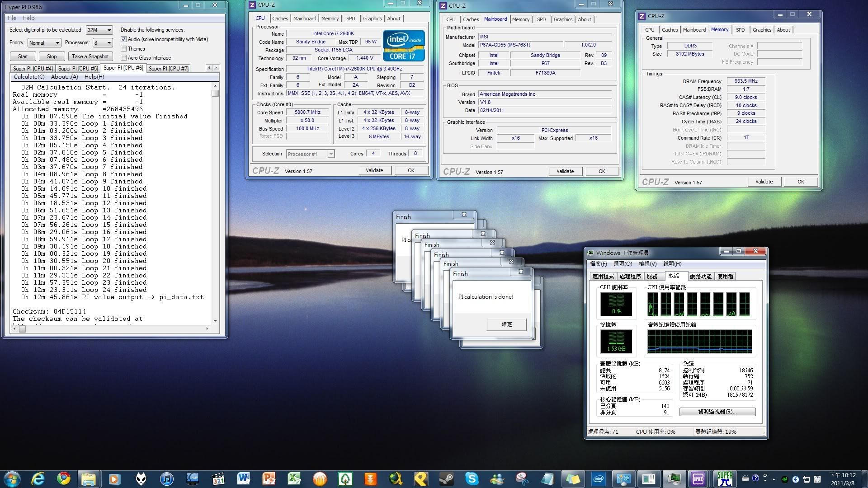The image size is (868, 488).
Task: Click Hyper PI horizontal scrollbar thumb
Action: tap(22, 328)
